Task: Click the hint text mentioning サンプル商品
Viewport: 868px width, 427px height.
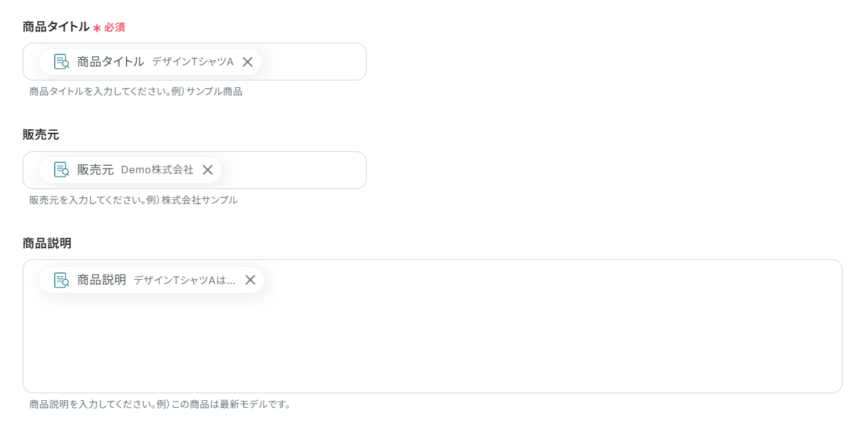Action: tap(135, 91)
